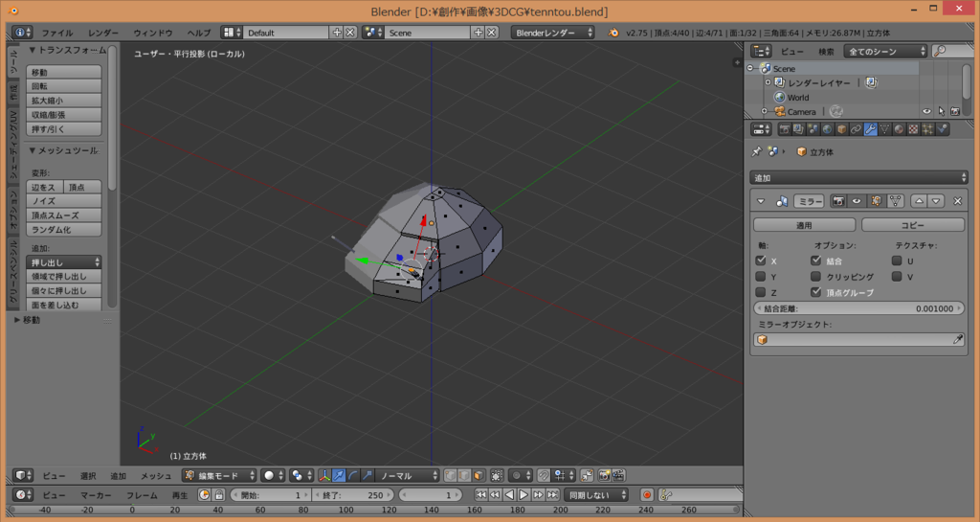Viewport: 980px width, 522px height.
Task: Open the Constraints properties tab chain icon
Action: [857, 129]
